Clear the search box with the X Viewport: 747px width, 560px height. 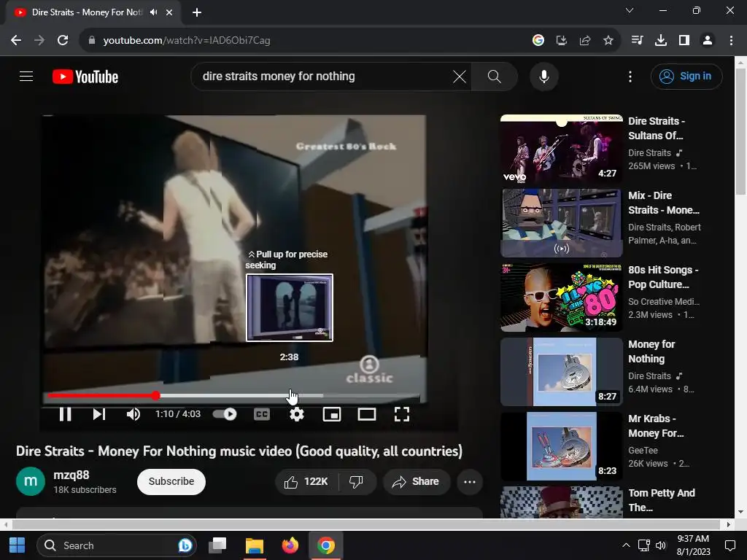460,76
